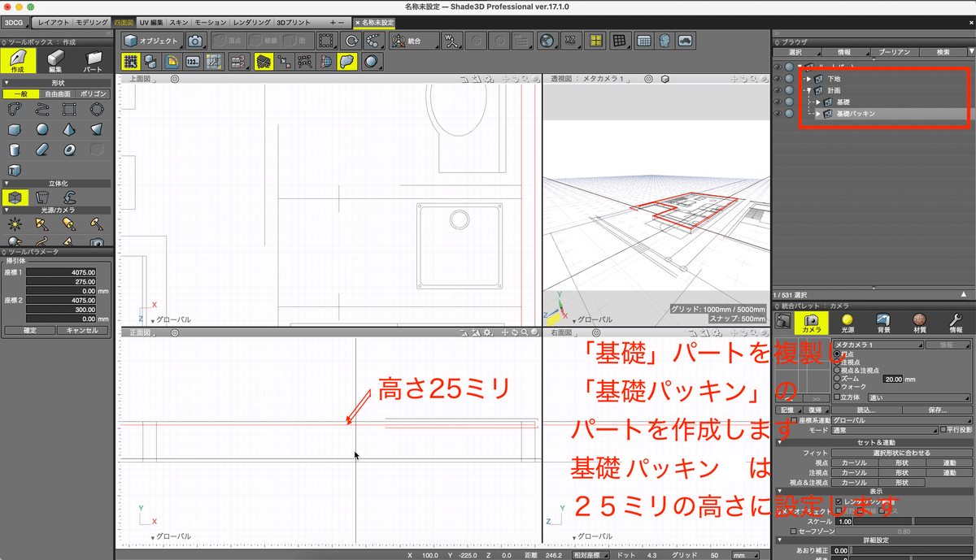Toggle visibility eye of 計画 part
Image resolution: width=976 pixels, height=560 pixels.
777,90
